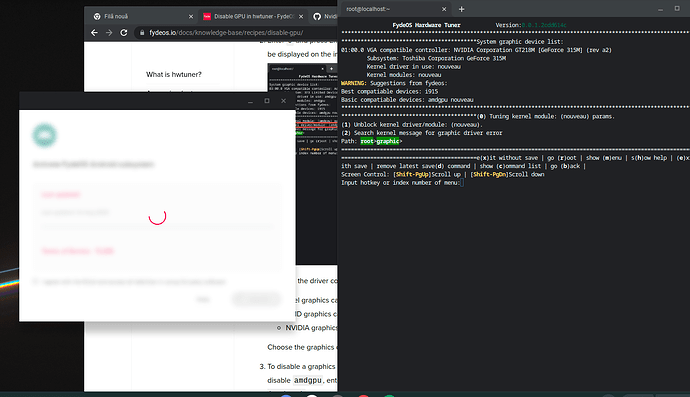
Task: Click 'Basic compatiable devices: amdgpu nouveau' line
Action: point(407,100)
